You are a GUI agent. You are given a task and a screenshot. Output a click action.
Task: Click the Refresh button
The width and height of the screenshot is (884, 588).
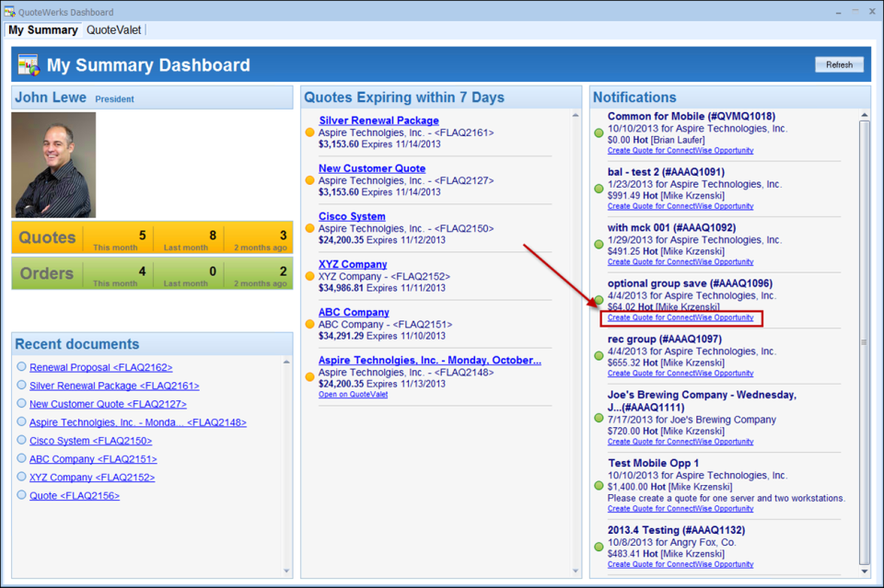838,64
